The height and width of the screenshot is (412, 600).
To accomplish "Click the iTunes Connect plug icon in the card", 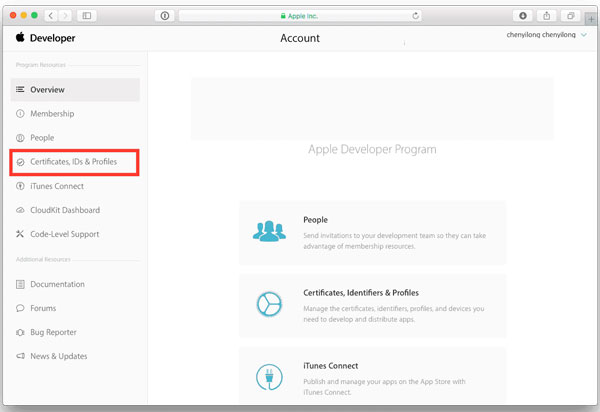I will pos(270,377).
